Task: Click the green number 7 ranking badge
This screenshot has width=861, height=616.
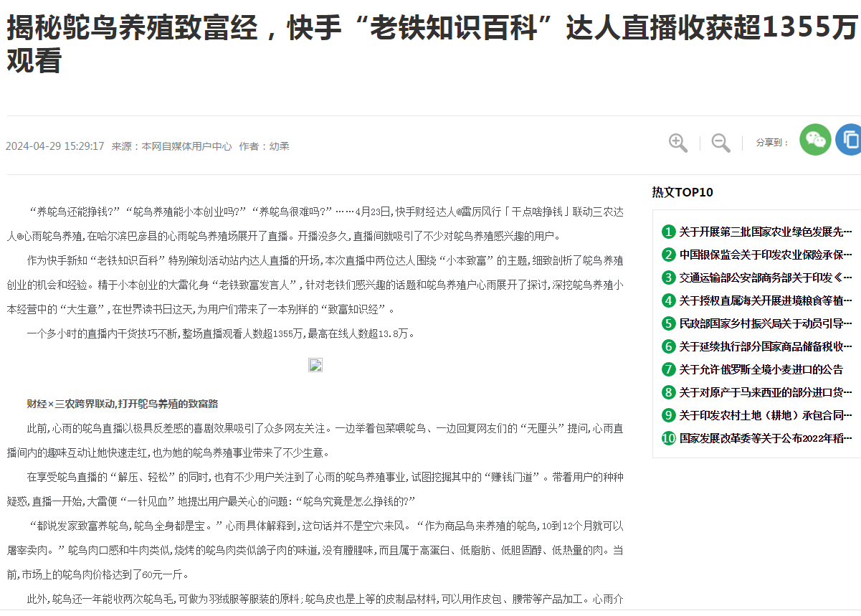Action: pos(669,369)
